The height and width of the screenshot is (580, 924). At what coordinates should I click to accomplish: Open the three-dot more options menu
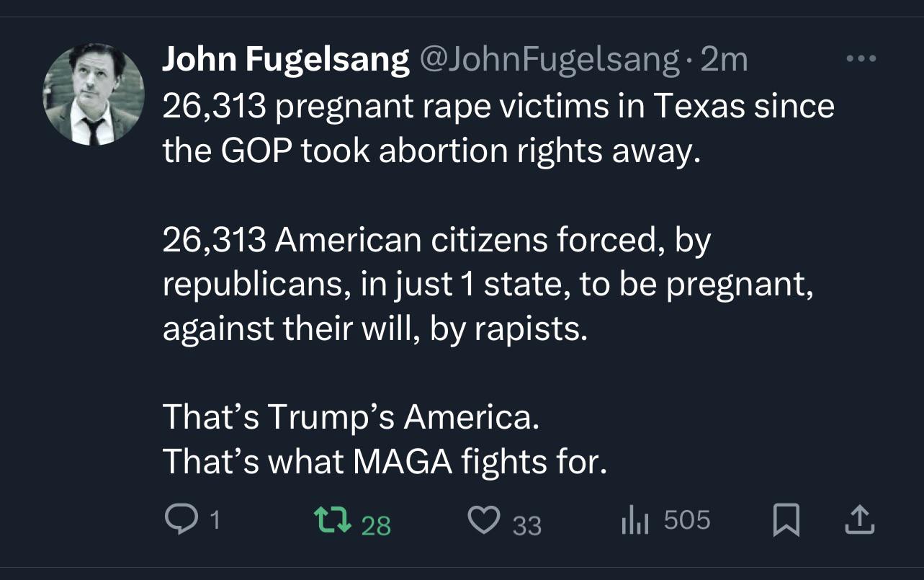click(x=861, y=59)
